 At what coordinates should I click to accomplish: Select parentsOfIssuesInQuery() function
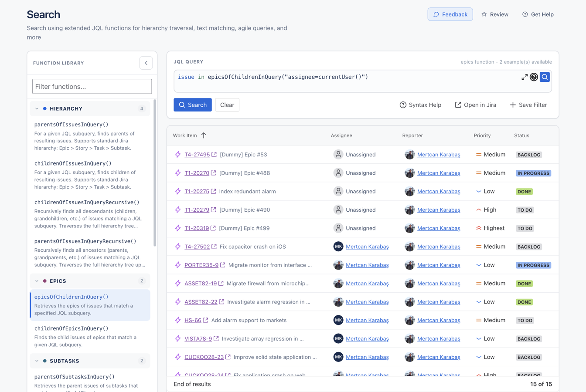point(90,136)
